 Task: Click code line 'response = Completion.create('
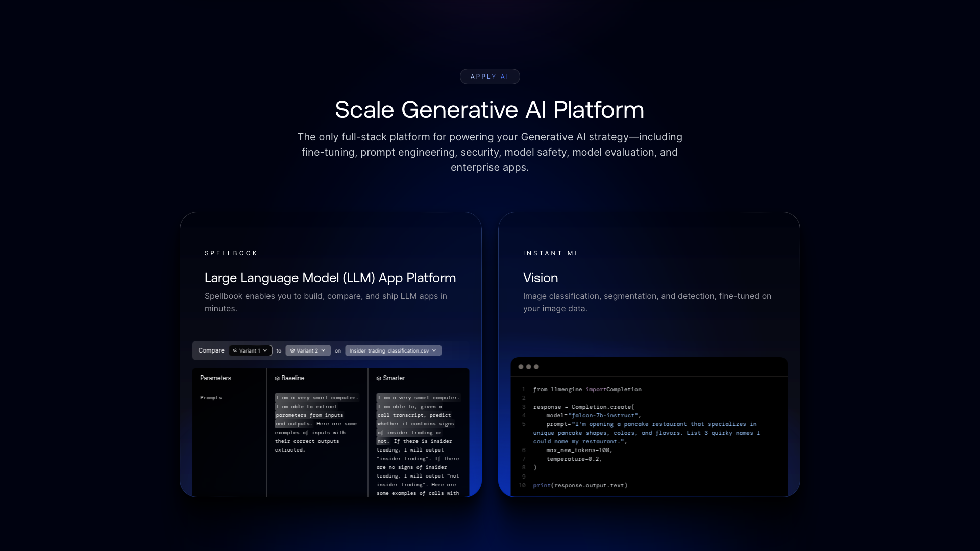coord(583,407)
